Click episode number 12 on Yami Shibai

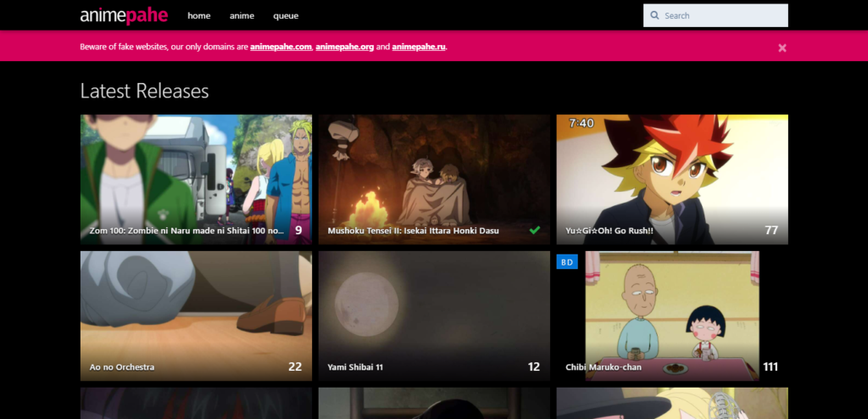coord(534,366)
